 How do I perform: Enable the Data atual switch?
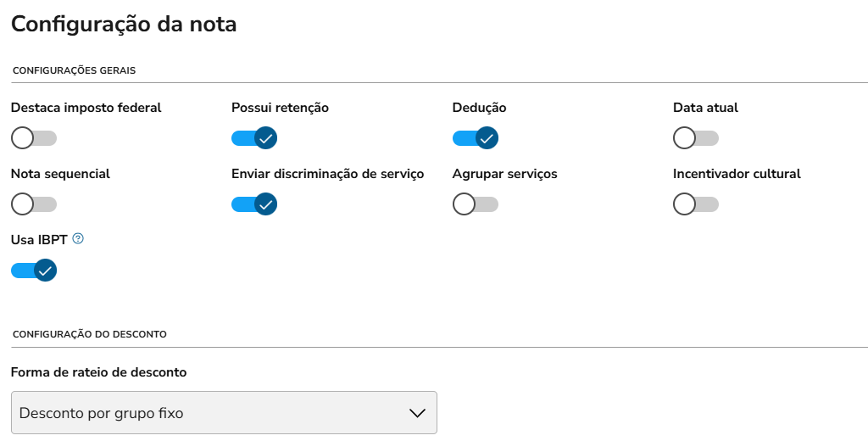pos(696,137)
